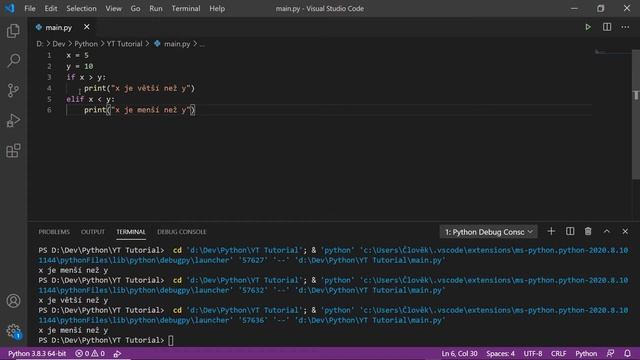The width and height of the screenshot is (640, 360).
Task: Click the feedback icon in status bar
Action: pyautogui.click(x=610, y=353)
